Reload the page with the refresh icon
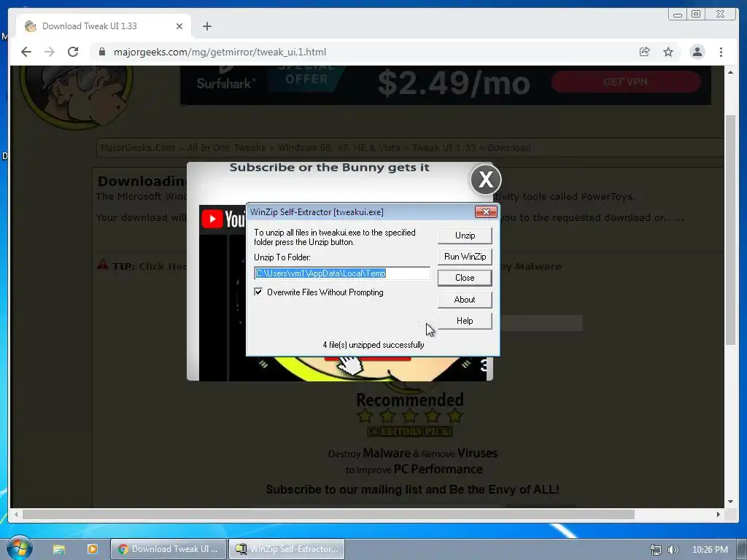Image resolution: width=747 pixels, height=560 pixels. point(73,52)
